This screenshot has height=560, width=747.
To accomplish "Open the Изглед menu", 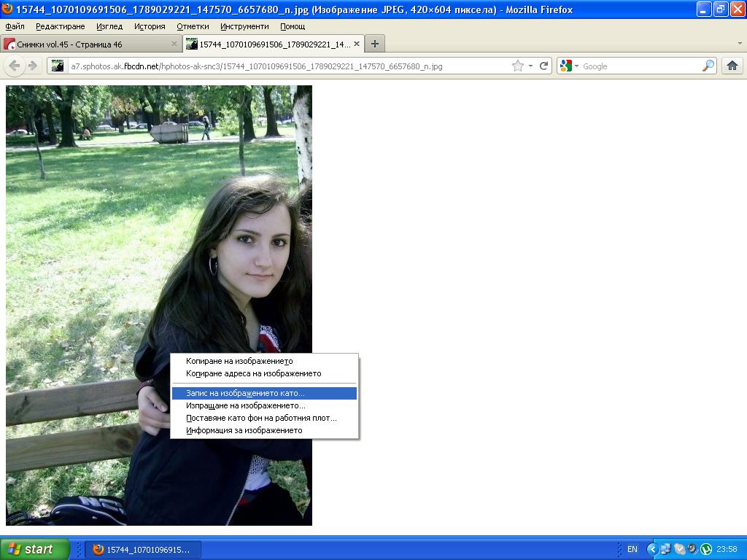I will click(x=109, y=26).
